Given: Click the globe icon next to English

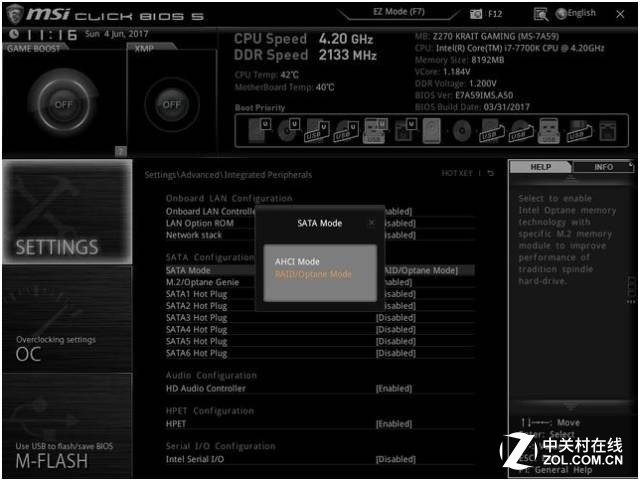Looking at the screenshot, I should click(561, 13).
